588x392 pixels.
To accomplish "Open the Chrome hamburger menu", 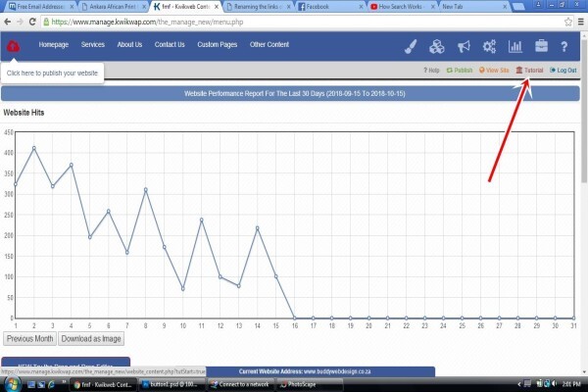I will 580,23.
